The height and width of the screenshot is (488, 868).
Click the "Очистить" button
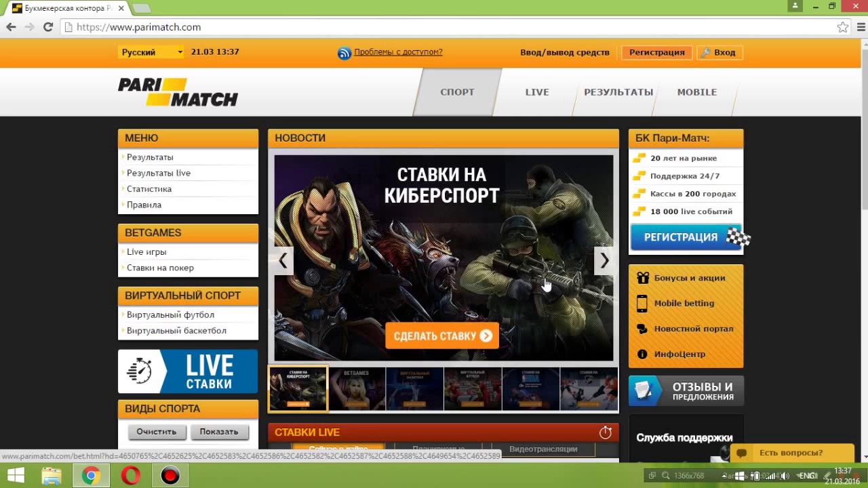point(156,432)
